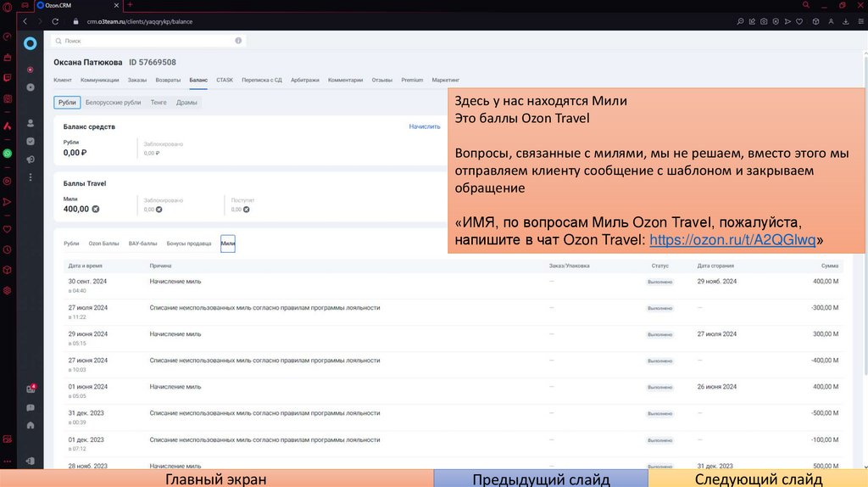Open Instagram icon in browser sidebar

click(x=7, y=98)
